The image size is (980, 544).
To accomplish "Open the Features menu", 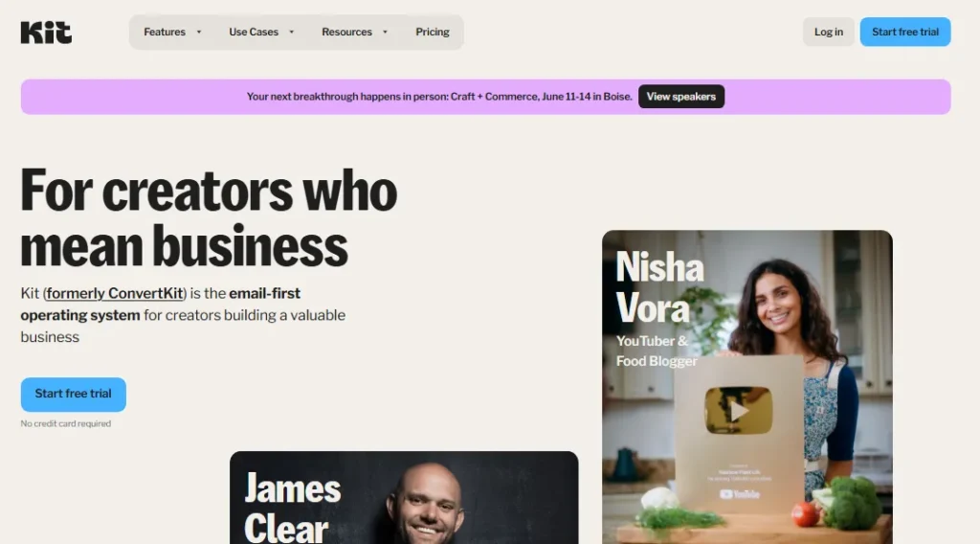I will 165,32.
